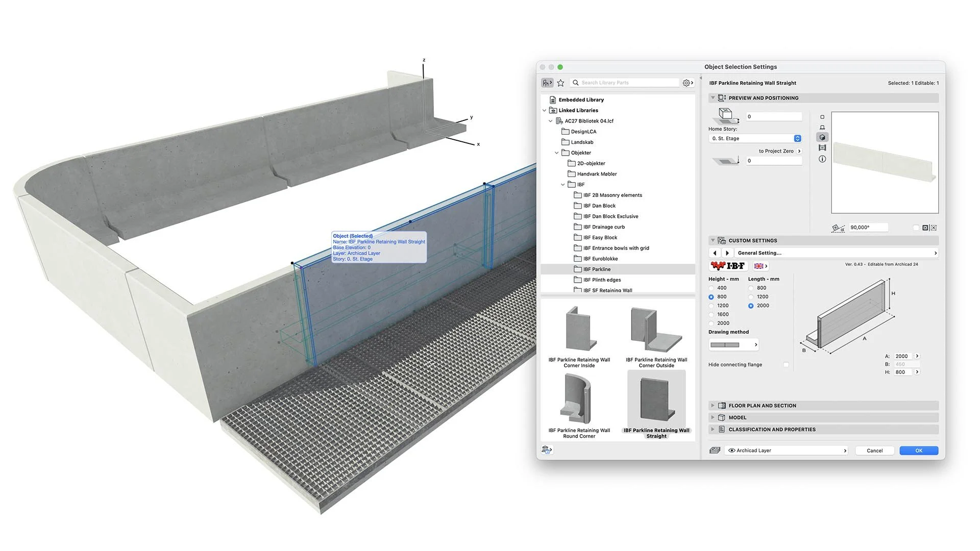980x551 pixels.
Task: Select the 3D view preview icon
Action: click(x=822, y=137)
